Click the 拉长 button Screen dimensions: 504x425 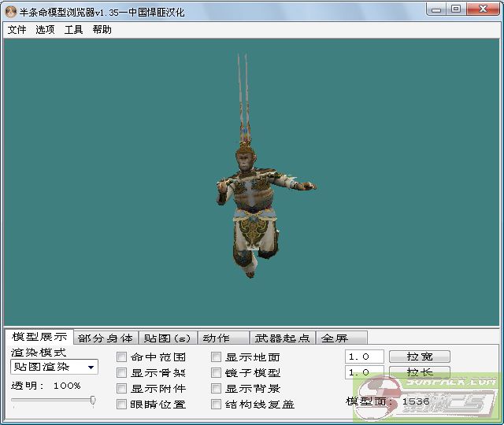click(x=420, y=372)
